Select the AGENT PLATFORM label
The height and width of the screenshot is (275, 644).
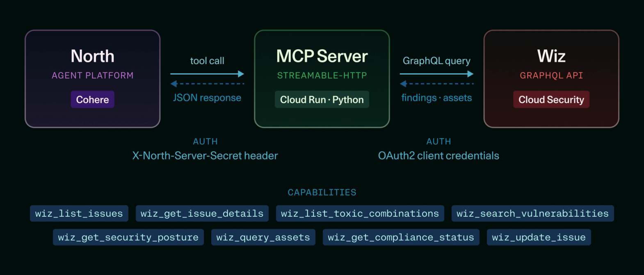(92, 76)
